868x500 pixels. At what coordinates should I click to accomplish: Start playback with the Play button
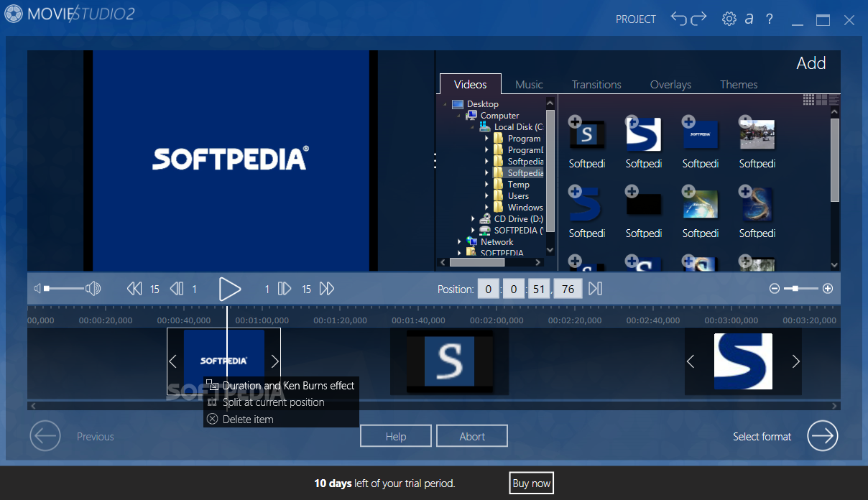coord(230,289)
